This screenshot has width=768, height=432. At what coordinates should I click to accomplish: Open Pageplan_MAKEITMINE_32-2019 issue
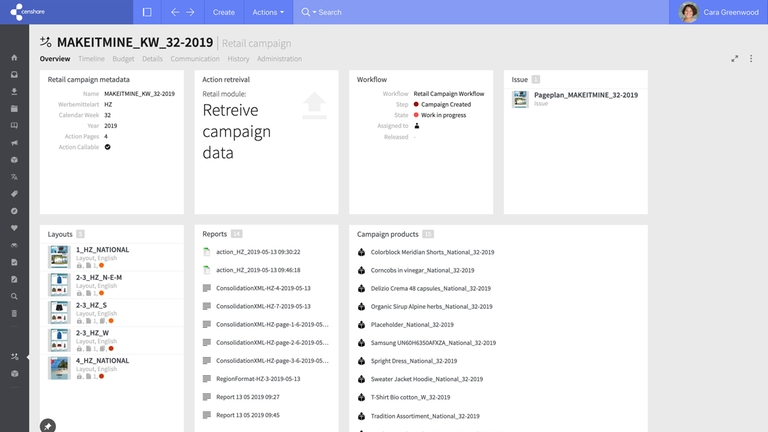point(586,95)
